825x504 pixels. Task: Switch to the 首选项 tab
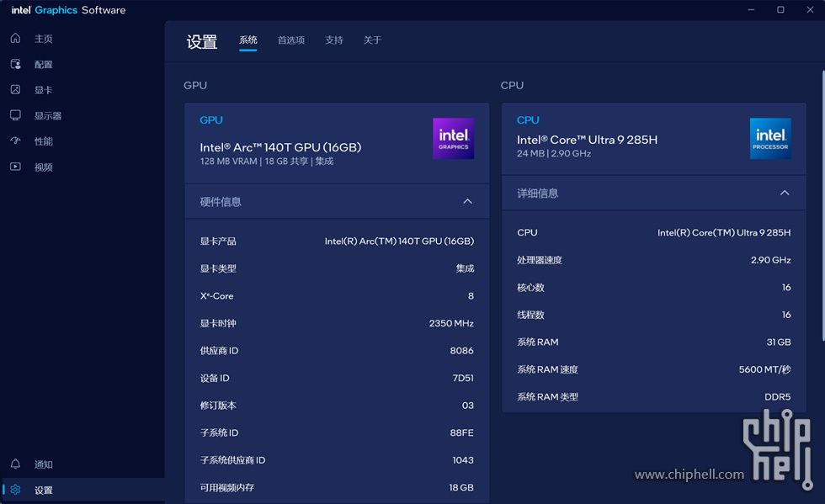click(x=291, y=40)
